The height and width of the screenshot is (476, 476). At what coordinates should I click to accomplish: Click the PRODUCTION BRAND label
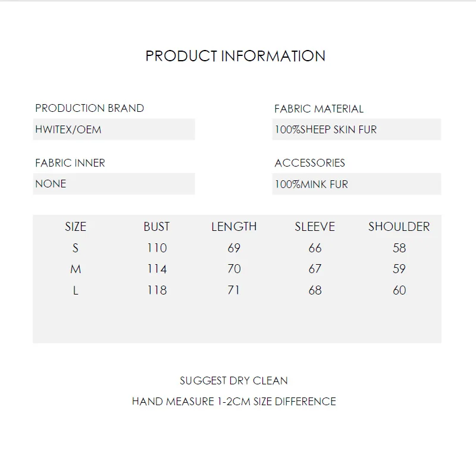pyautogui.click(x=89, y=108)
